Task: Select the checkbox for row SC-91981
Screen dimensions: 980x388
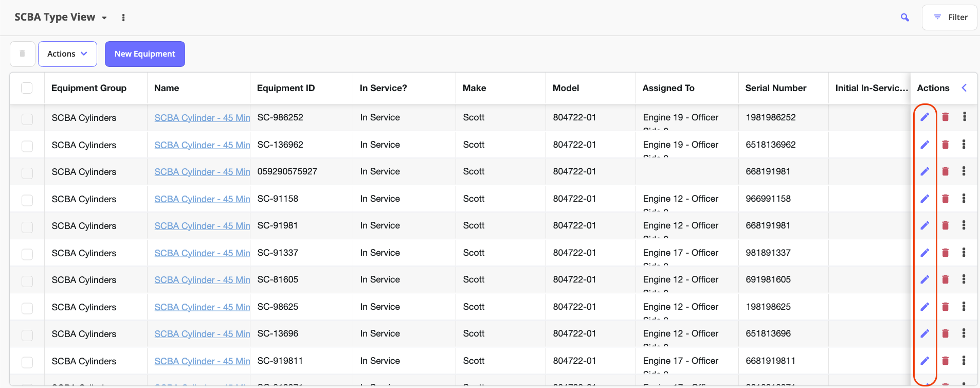Action: (27, 227)
